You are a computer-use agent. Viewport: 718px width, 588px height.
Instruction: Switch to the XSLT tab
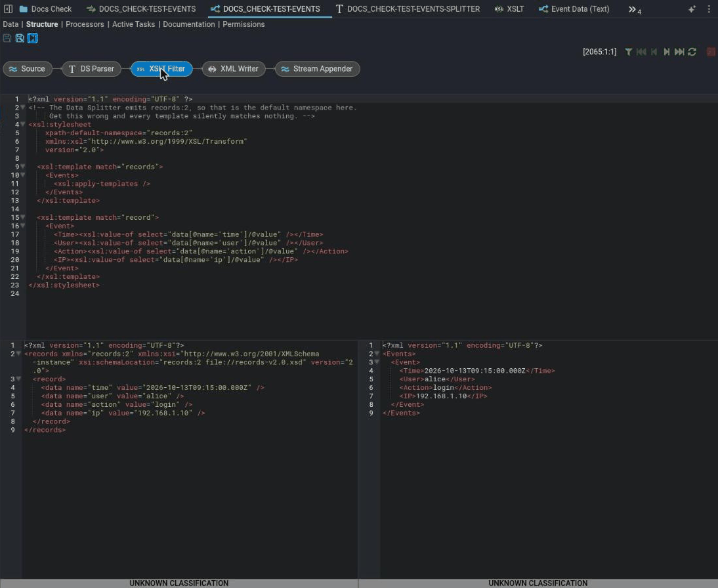pyautogui.click(x=509, y=9)
